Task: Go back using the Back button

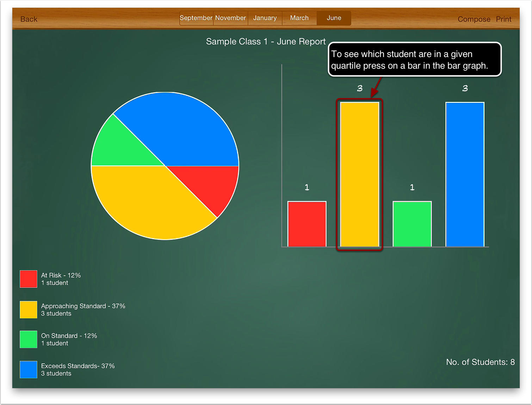Action: [29, 19]
